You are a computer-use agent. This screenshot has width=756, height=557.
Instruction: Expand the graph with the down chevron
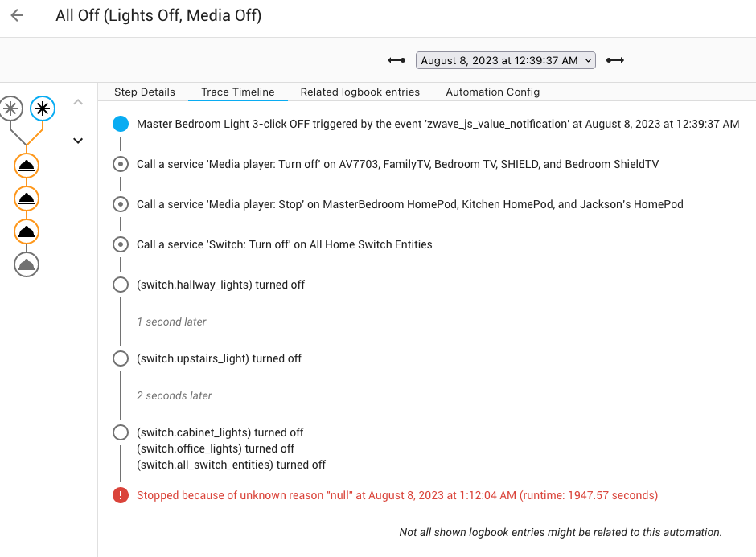point(78,140)
